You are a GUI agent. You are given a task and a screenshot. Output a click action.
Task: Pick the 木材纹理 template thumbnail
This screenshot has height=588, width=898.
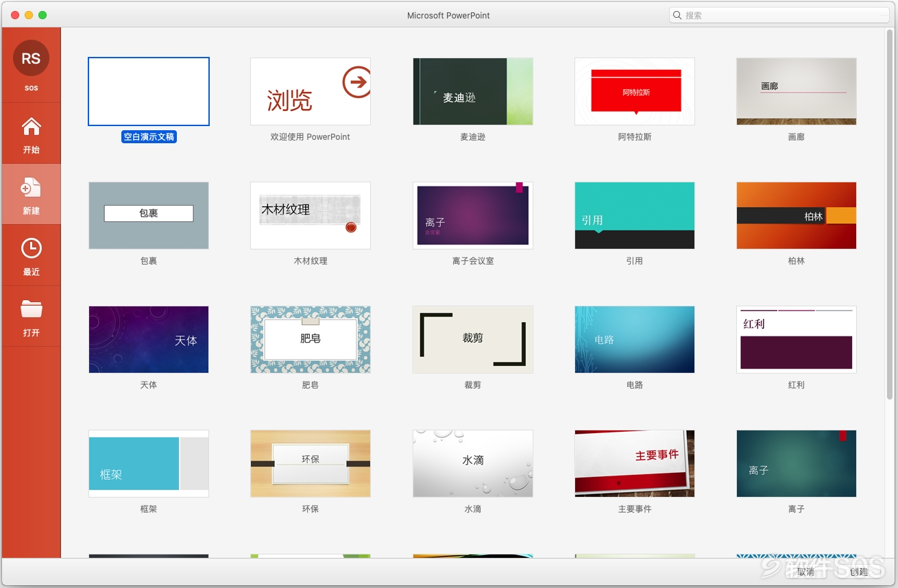(311, 216)
